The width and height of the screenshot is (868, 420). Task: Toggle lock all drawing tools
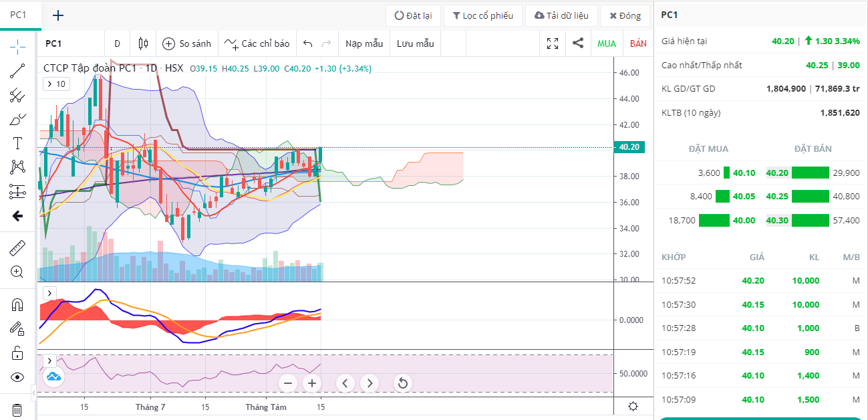point(17,352)
